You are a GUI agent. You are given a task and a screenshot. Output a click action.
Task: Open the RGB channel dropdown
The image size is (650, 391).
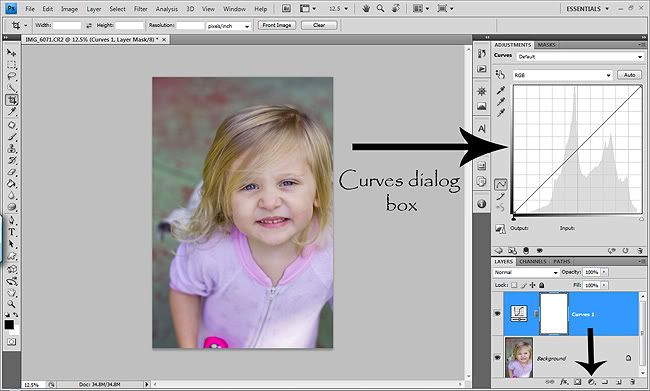[562, 75]
